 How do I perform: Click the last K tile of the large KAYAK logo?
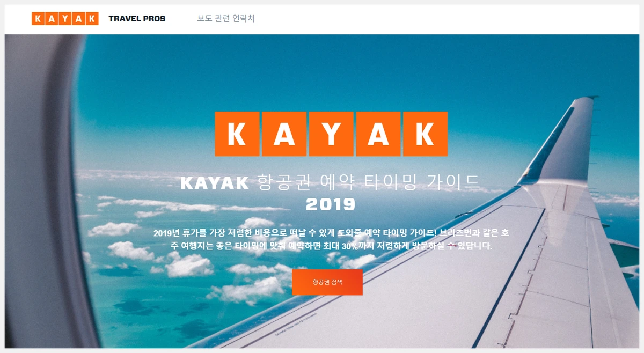click(x=426, y=134)
